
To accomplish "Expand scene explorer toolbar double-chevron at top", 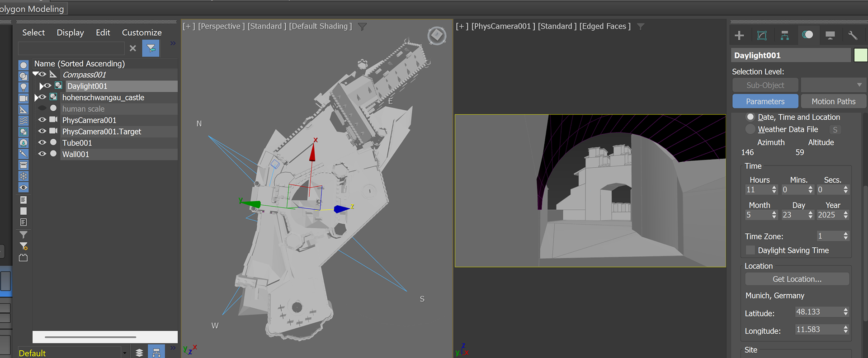I will (x=173, y=43).
